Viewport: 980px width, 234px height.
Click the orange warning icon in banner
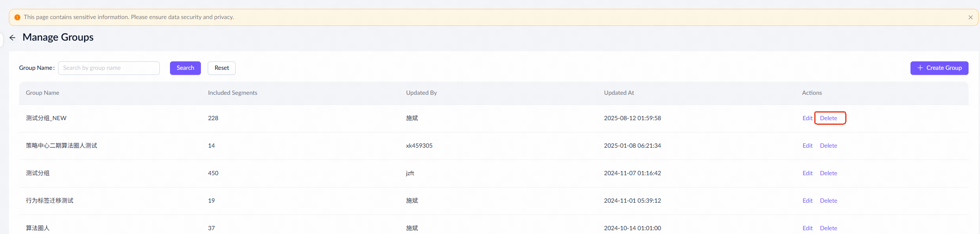17,17
